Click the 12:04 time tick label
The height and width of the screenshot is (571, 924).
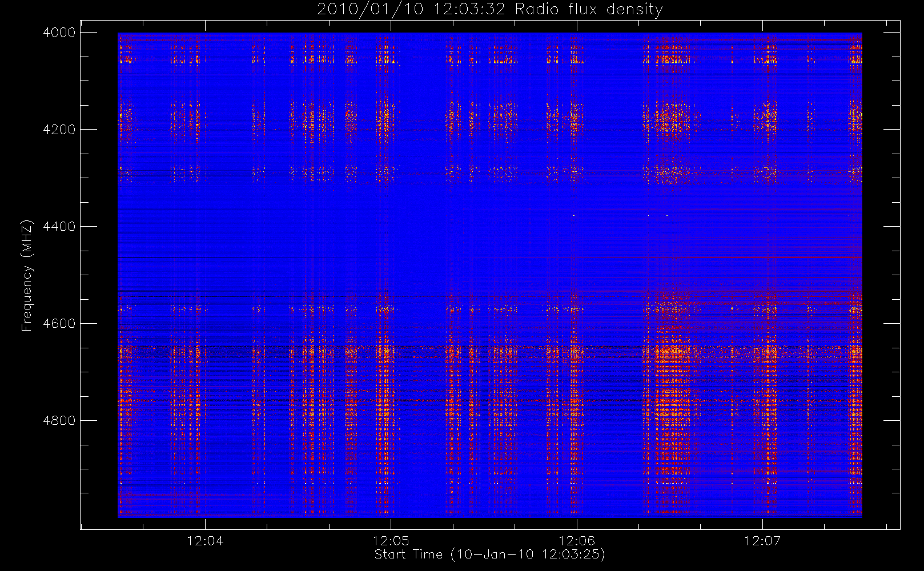pos(205,541)
